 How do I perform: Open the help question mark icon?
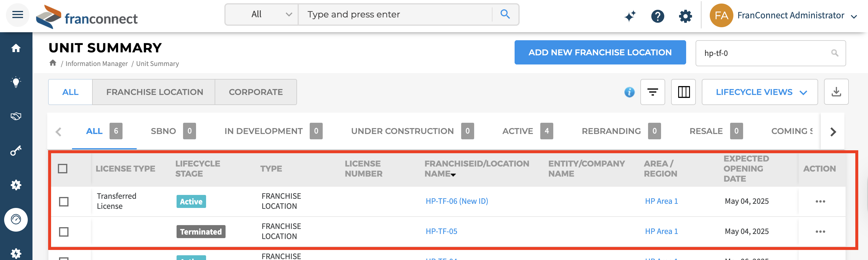[657, 16]
